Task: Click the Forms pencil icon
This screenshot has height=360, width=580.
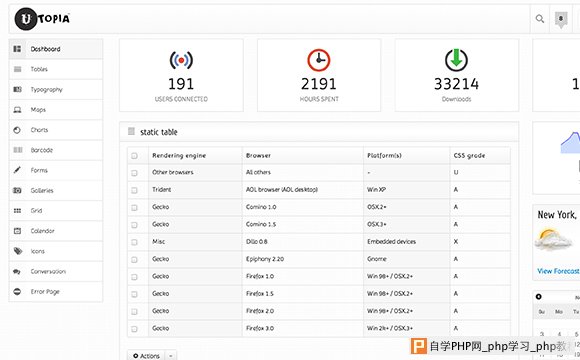Action: (17, 170)
